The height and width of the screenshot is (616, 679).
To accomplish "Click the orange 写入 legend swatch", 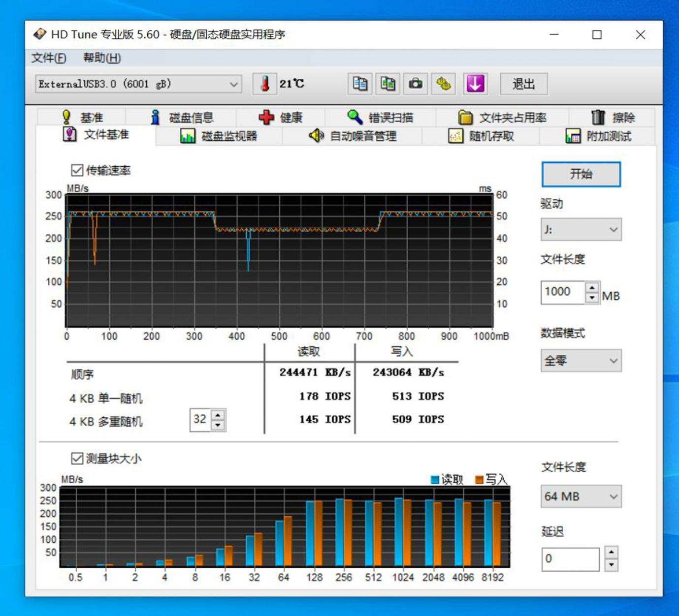I will 479,479.
